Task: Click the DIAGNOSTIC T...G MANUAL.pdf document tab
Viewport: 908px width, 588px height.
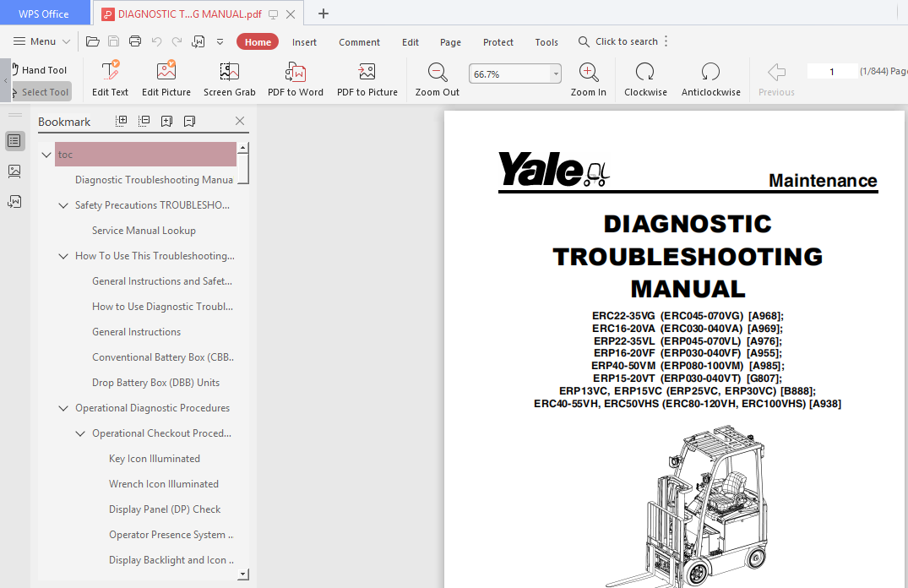Action: pyautogui.click(x=189, y=14)
